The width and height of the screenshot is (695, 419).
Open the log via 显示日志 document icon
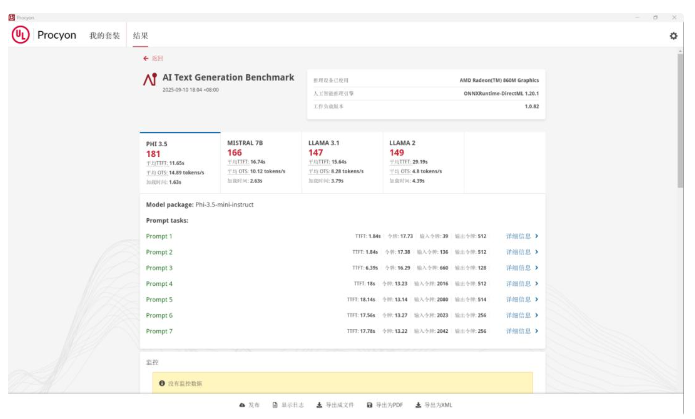288,405
